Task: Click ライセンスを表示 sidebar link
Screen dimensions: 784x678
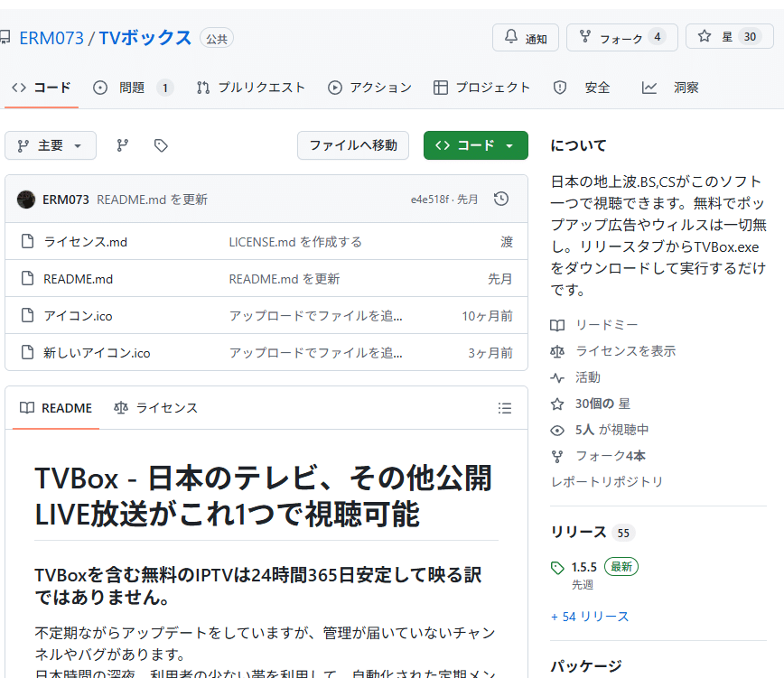Action: 626,351
